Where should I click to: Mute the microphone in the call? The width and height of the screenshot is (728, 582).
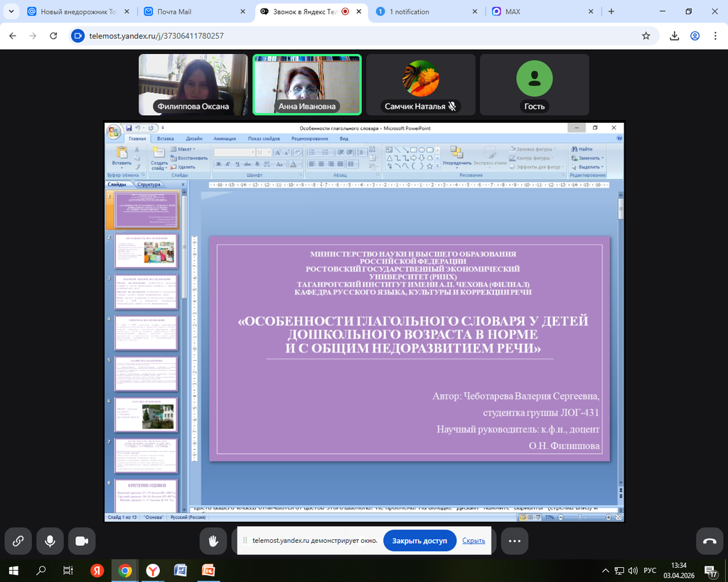(x=50, y=541)
